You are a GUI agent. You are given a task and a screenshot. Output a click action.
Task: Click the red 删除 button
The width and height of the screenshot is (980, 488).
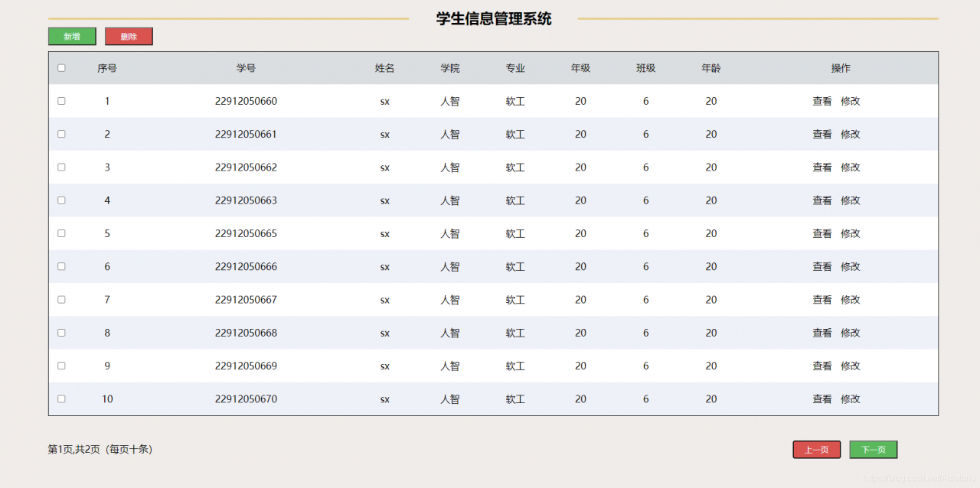pyautogui.click(x=129, y=37)
